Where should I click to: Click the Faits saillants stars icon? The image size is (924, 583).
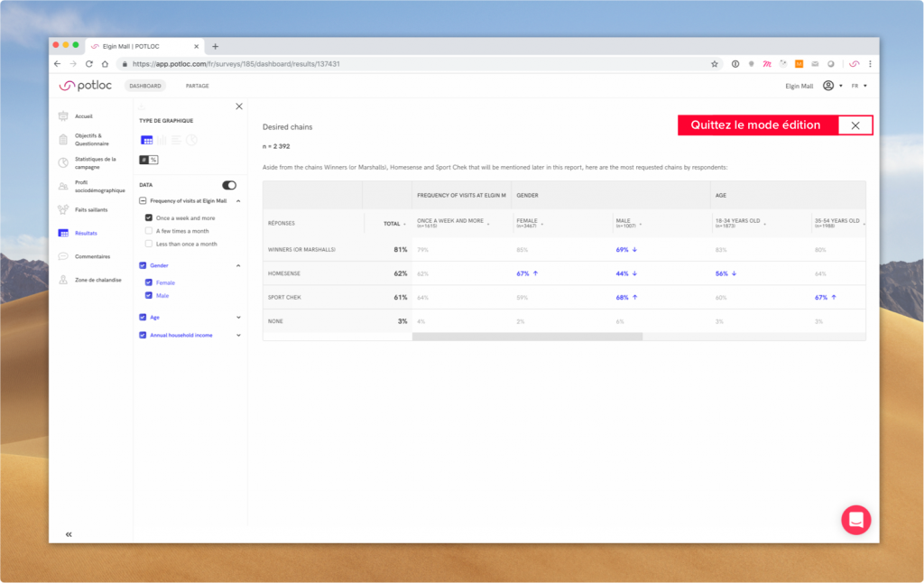[x=63, y=210]
